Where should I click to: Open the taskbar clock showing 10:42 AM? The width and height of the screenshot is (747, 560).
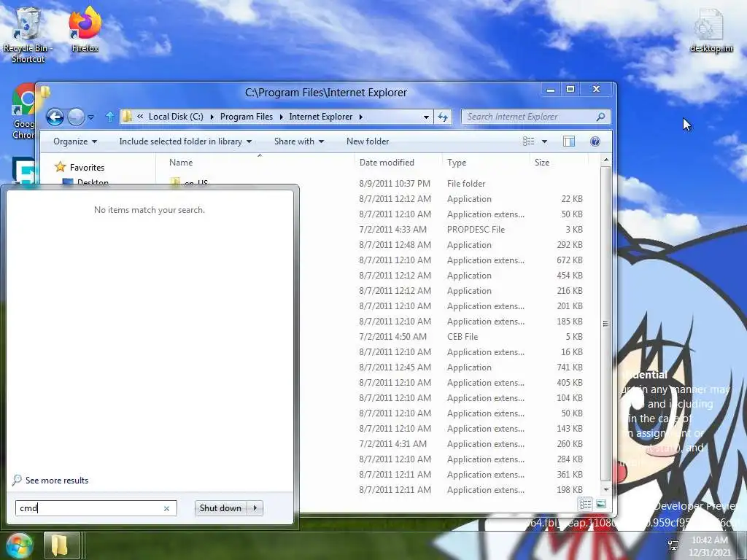click(709, 546)
